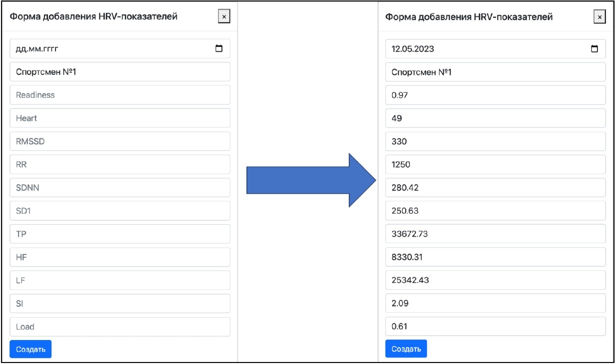
Task: Focus the empty SD1 input
Action: coord(119,211)
